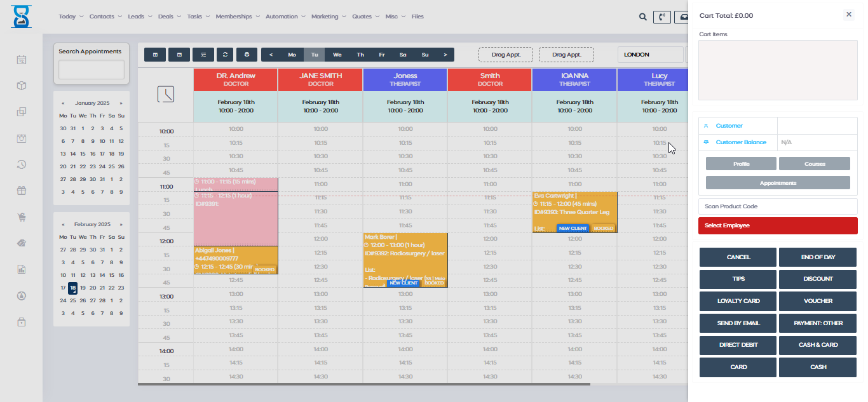Click the print icon in calendar toolbar
The height and width of the screenshot is (402, 868).
(247, 55)
